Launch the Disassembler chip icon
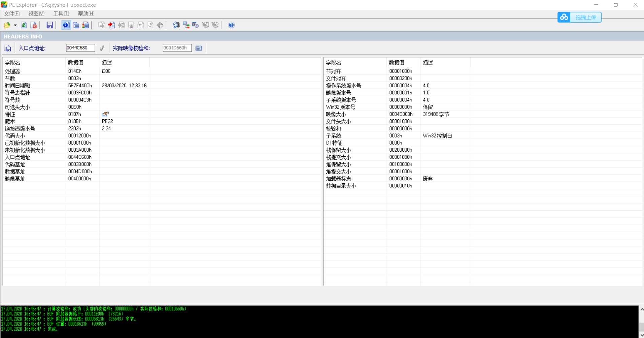Screen dimensions: 644x338 click(x=176, y=25)
